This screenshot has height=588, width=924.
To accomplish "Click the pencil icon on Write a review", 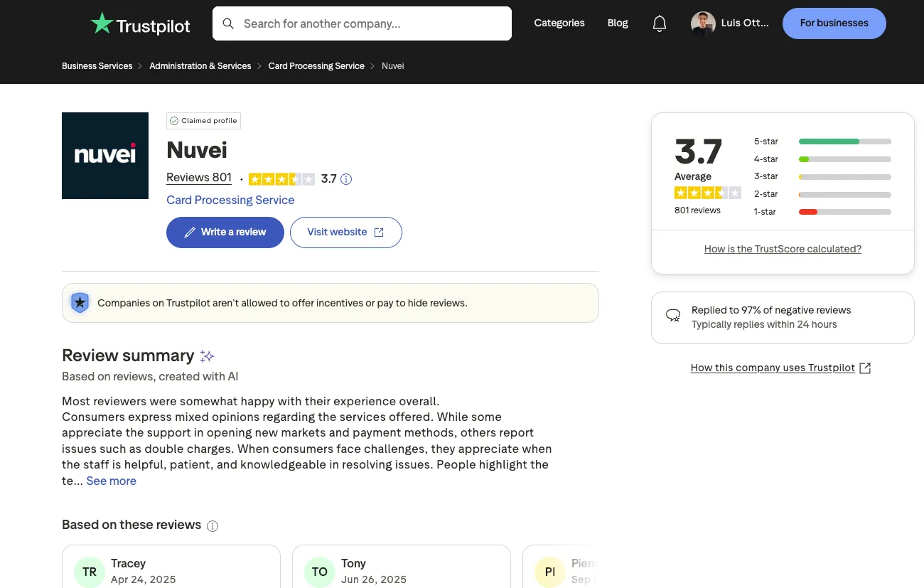I will coord(190,232).
